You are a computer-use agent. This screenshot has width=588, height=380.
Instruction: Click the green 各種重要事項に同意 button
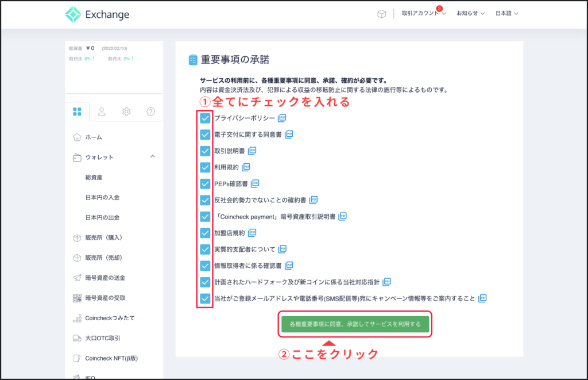pos(355,324)
